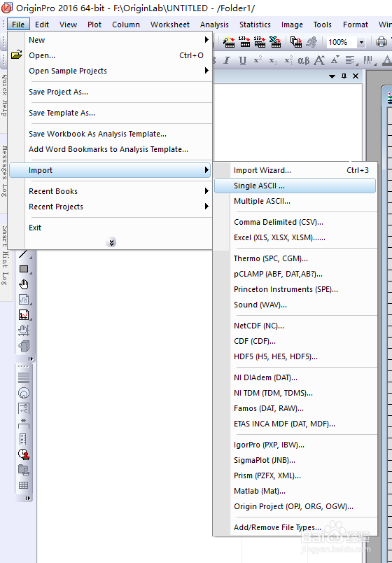
Task: Open the panel's dropdown triangle menu
Action: pyautogui.click(x=332, y=76)
